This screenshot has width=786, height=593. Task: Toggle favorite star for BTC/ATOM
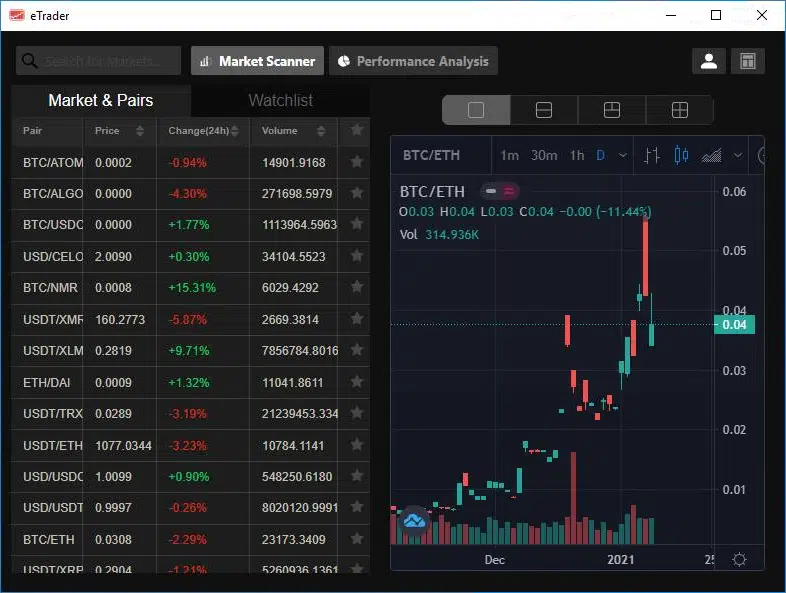tap(356, 162)
